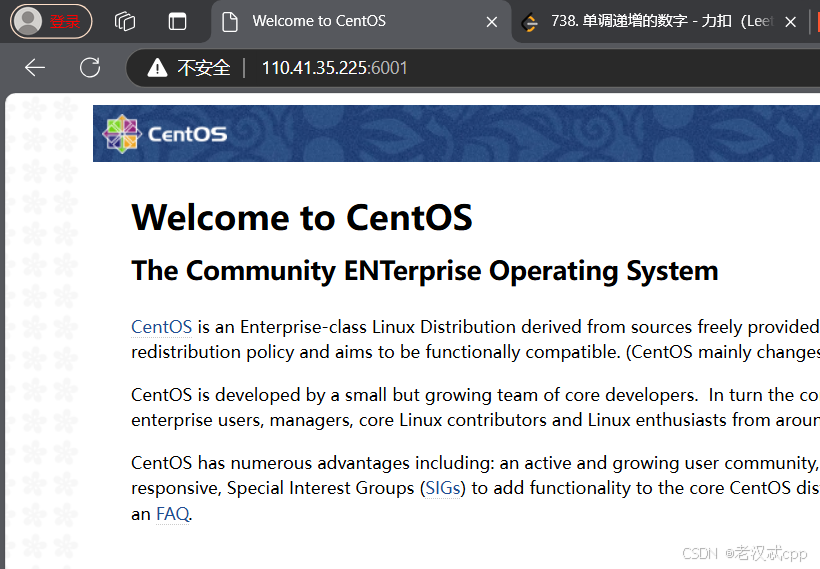Click the address 110.41.35.225:6001
Screen dimensions: 820x569
[335, 68]
